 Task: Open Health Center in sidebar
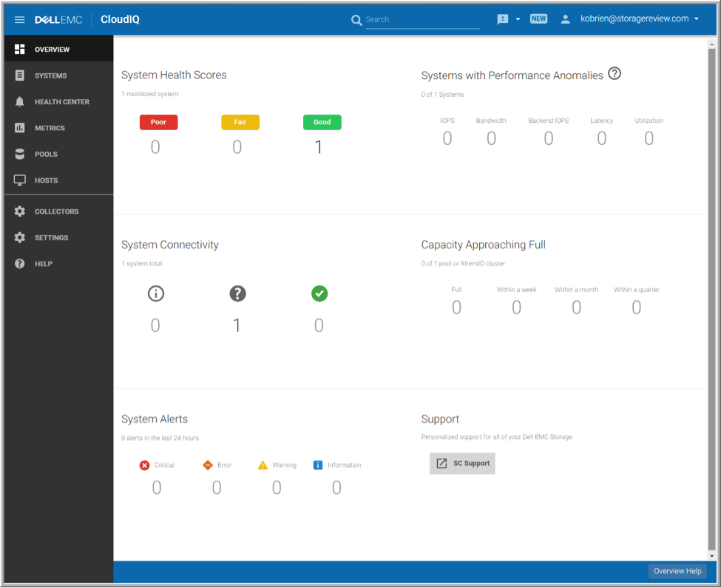coord(59,101)
